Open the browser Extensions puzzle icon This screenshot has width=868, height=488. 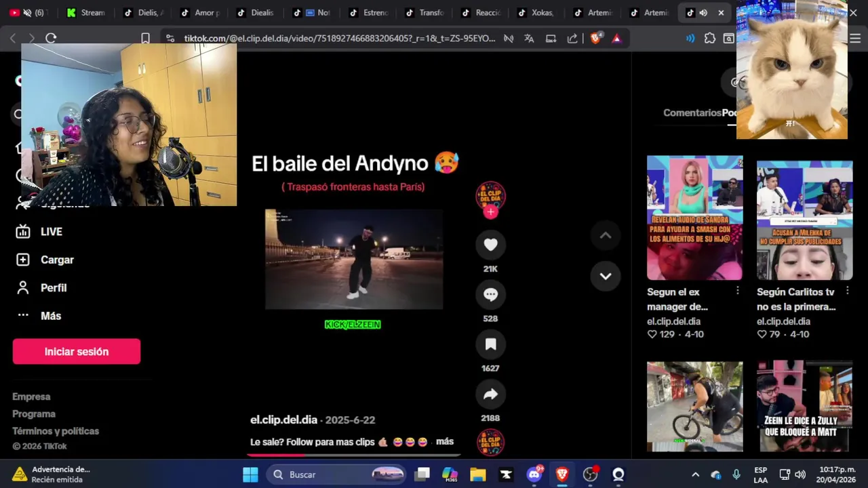710,39
